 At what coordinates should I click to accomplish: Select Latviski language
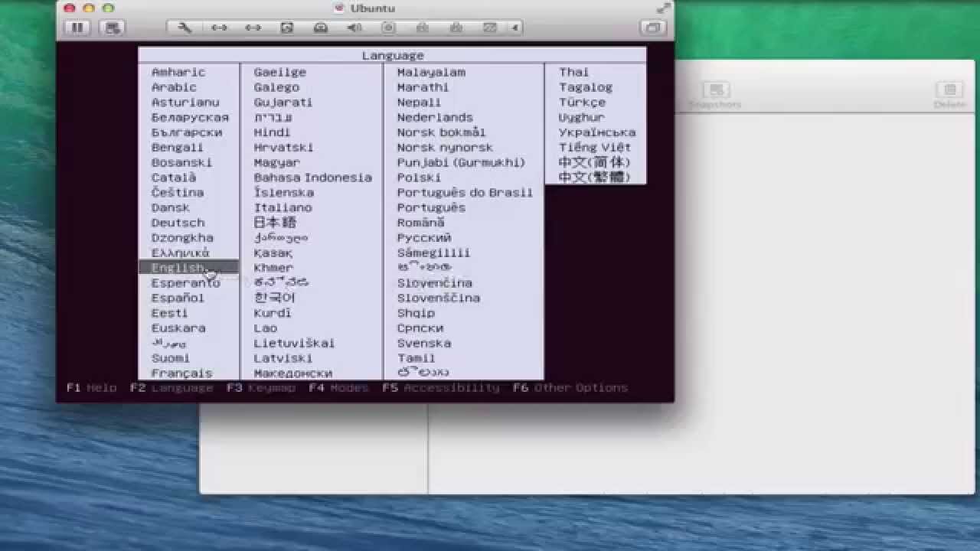[283, 358]
